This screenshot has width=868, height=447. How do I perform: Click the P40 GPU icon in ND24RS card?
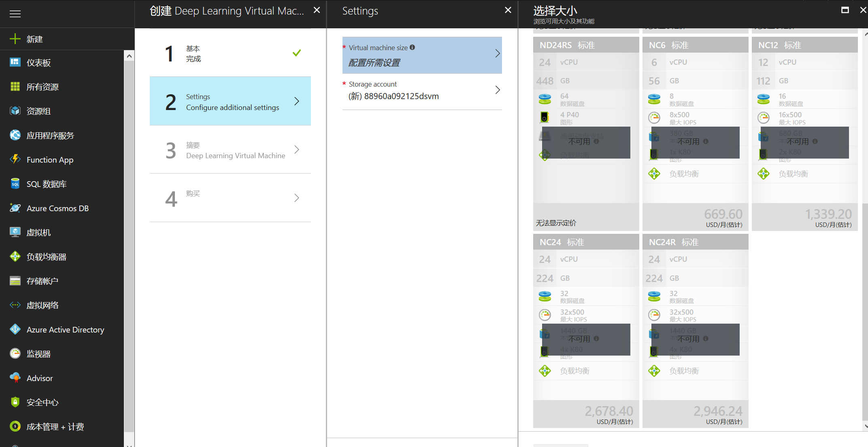click(545, 117)
